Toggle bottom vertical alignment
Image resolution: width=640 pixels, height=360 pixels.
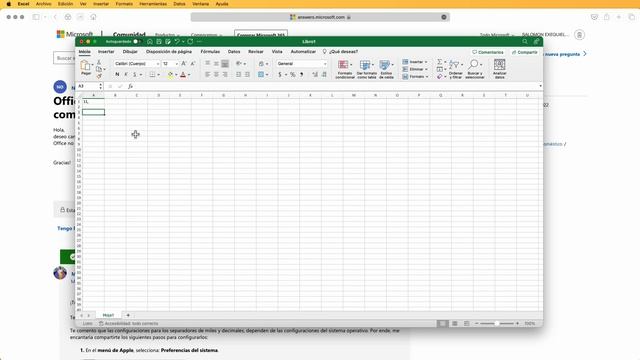[x=225, y=64]
